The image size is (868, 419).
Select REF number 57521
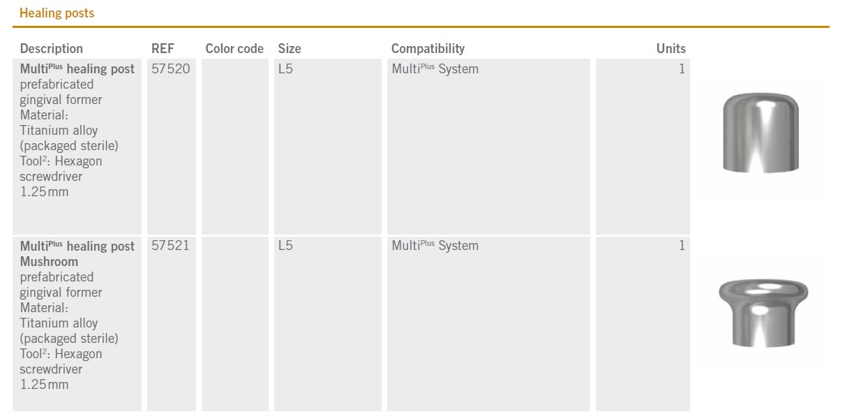pos(170,245)
